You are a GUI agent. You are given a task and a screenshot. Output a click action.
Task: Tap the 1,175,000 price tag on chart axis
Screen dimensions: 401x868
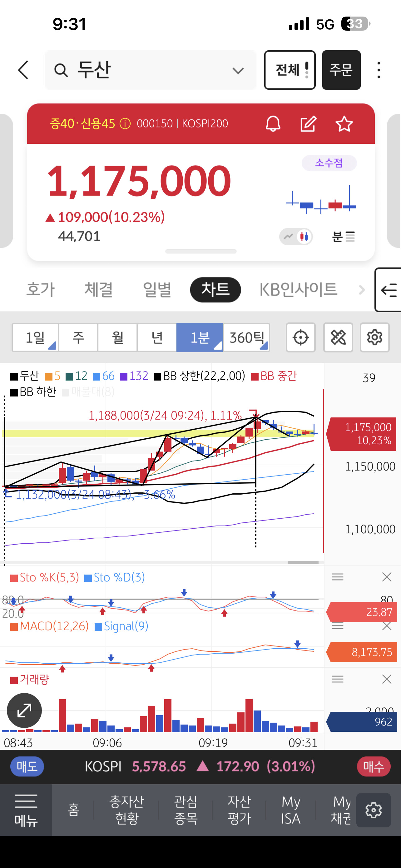pyautogui.click(x=362, y=434)
